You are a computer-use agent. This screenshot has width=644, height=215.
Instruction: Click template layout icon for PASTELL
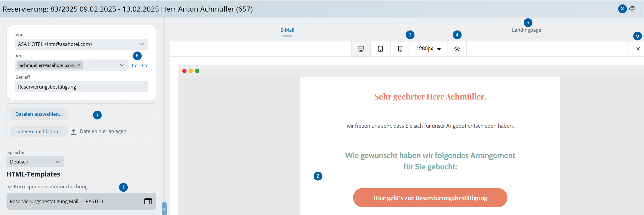pos(148,201)
